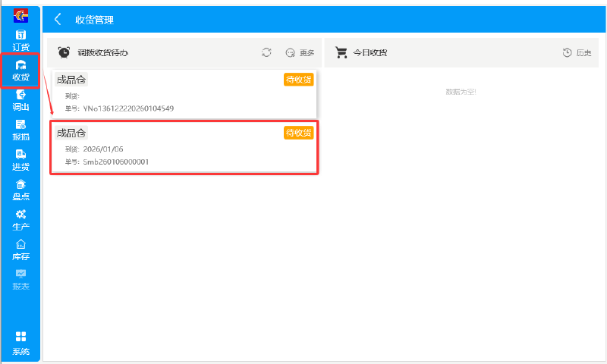This screenshot has height=364, width=607.
Task: Click 成品仓 label on the VNo136122220260104549 card
Action: tap(71, 80)
